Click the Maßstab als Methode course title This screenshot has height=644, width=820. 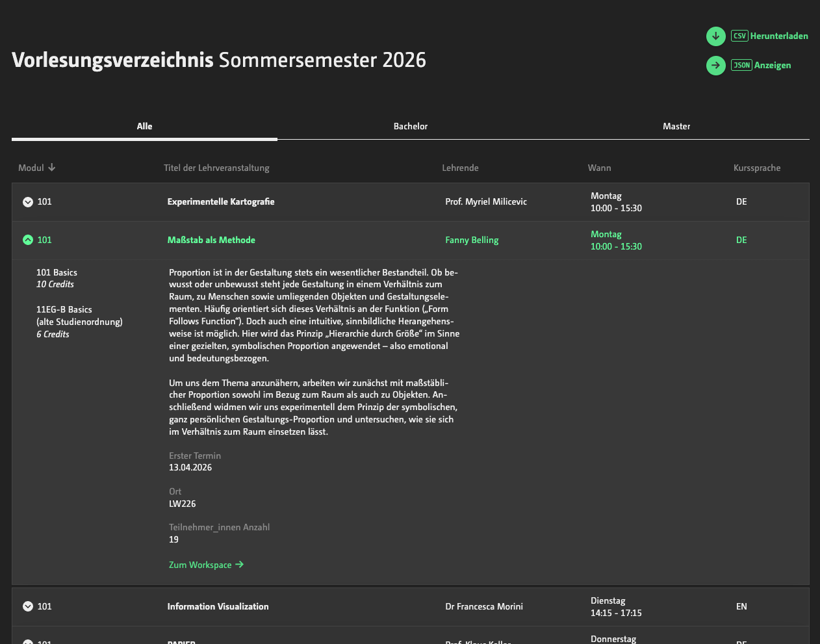click(211, 240)
